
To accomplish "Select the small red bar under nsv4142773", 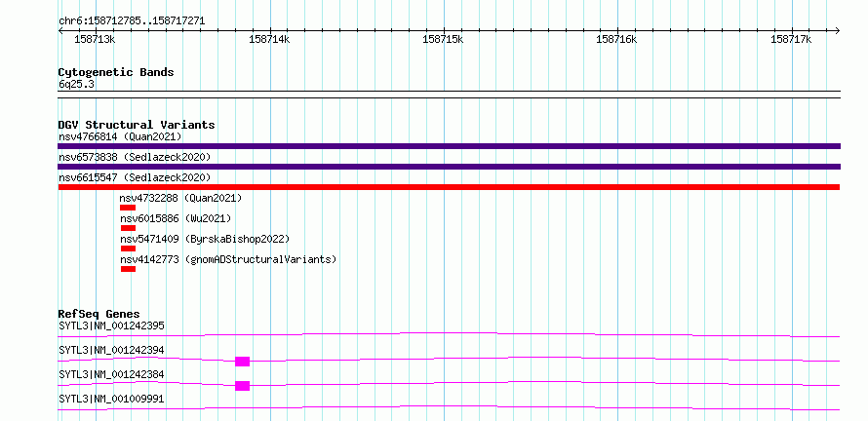I will [128, 269].
